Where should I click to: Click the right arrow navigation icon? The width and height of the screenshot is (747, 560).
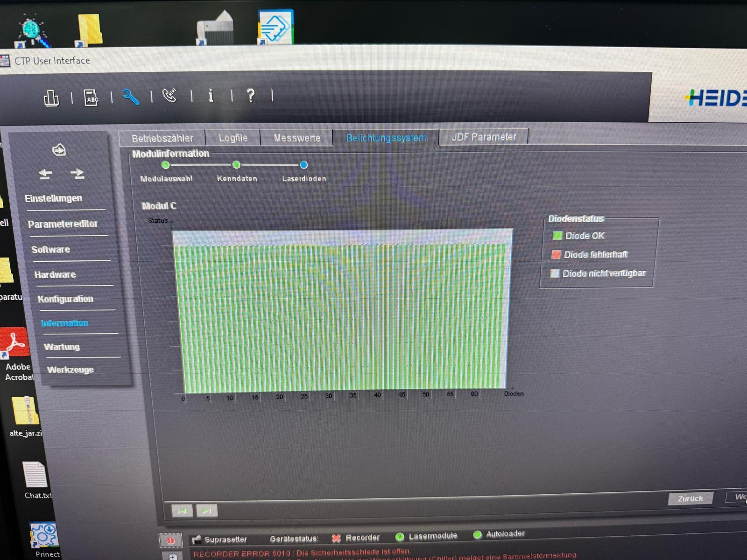coord(78,174)
